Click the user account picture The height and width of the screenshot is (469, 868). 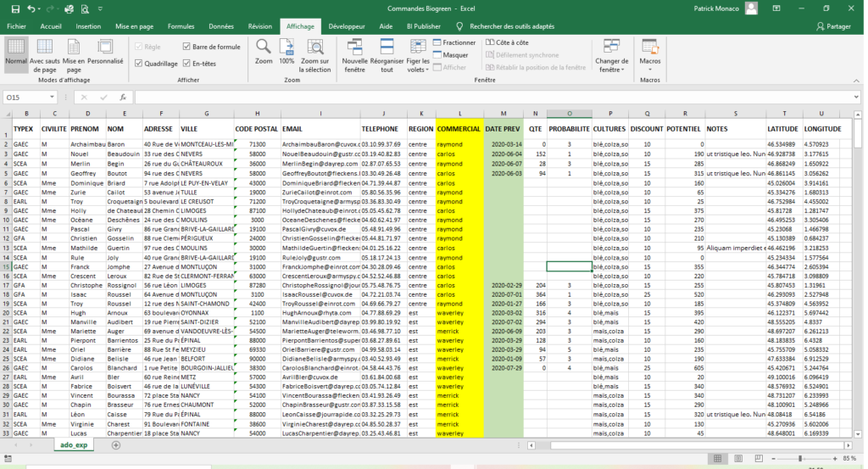point(751,8)
